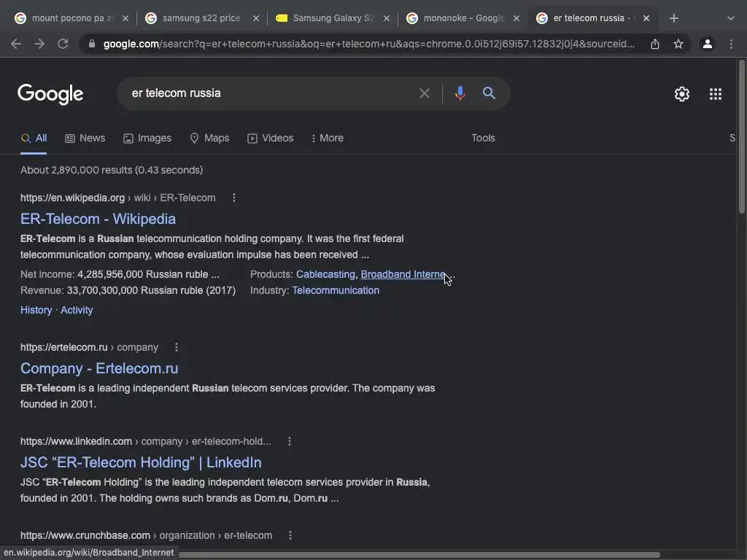Open the Chrome profile icon
Screen dimensions: 747x560
click(708, 44)
